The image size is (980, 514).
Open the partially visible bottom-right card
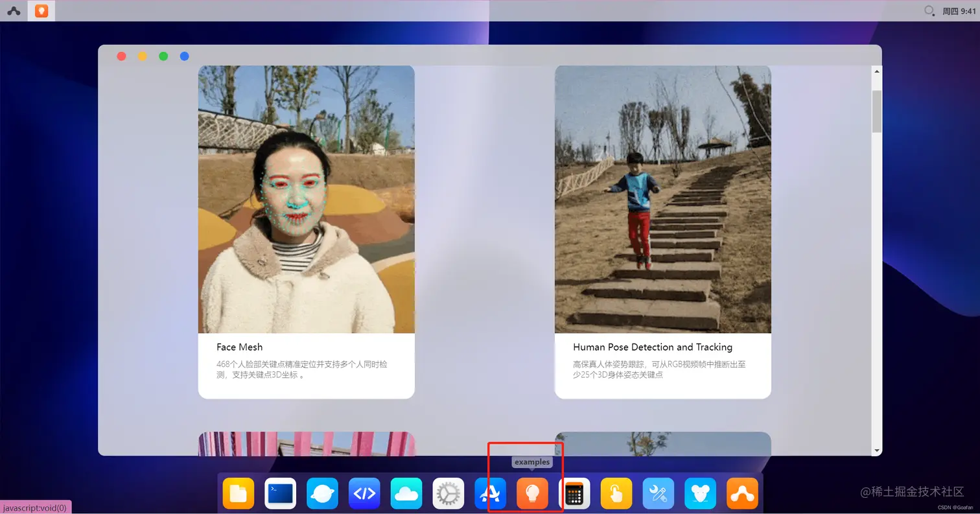(x=663, y=444)
